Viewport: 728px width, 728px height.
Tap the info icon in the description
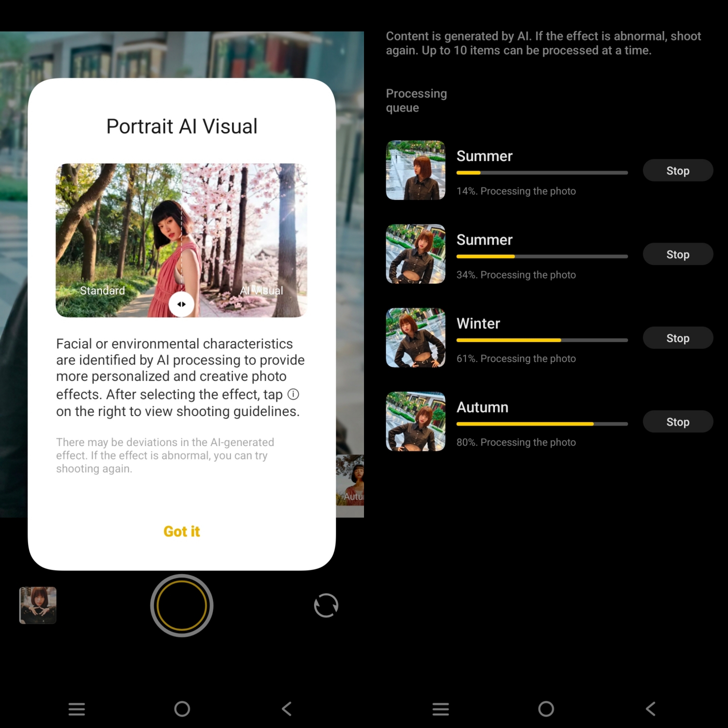coord(293,394)
